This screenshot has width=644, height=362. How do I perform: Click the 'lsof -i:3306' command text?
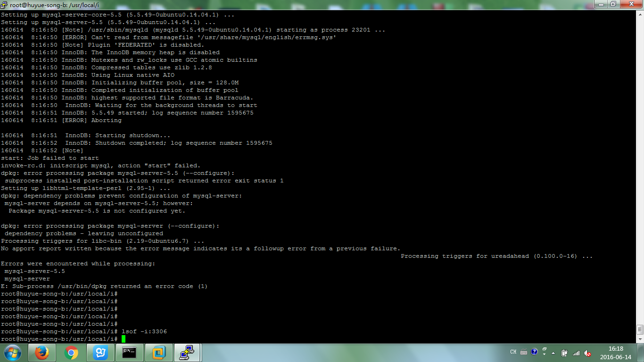[144, 331]
